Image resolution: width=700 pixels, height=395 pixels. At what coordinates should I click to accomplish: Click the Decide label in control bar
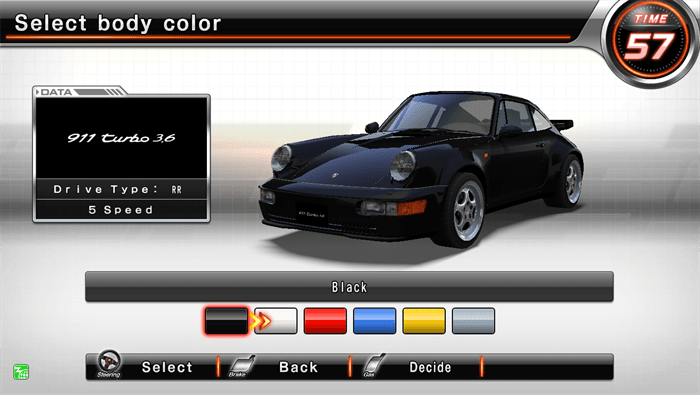click(430, 367)
